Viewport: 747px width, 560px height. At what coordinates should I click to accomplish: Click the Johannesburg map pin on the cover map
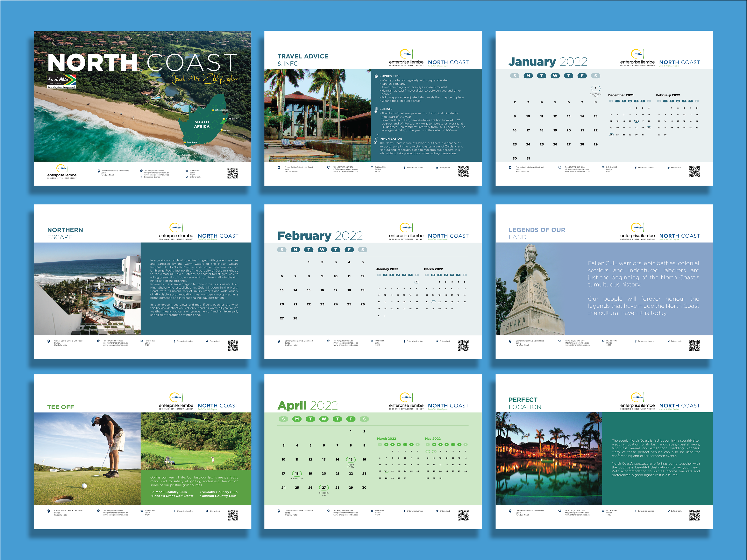(213, 110)
